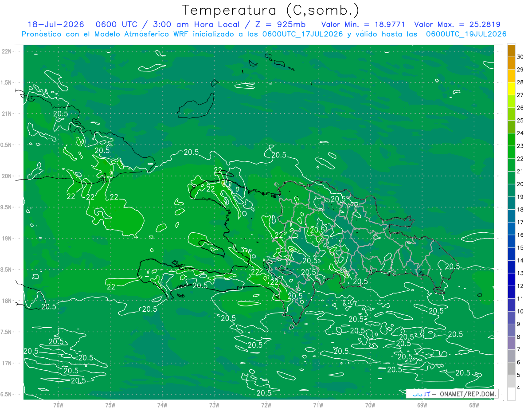
Task: Click the 0.5N latitude axis label
Action: pos(7,145)
